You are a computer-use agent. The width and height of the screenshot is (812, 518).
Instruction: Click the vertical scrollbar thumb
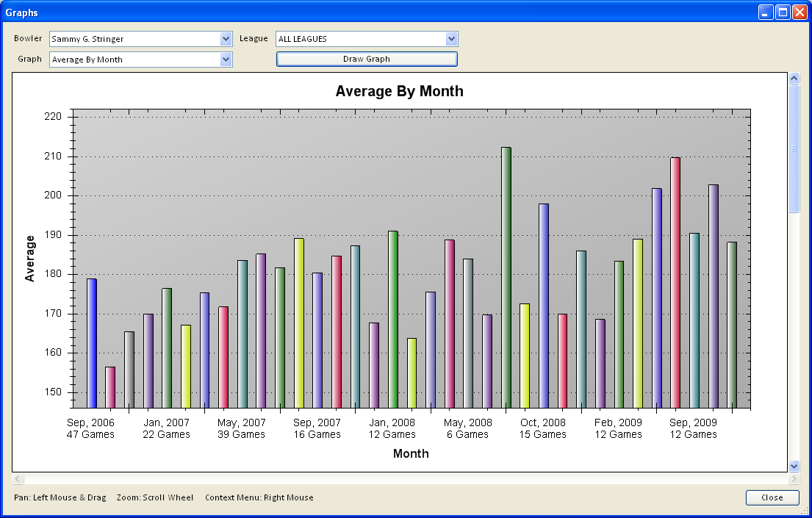[794, 147]
